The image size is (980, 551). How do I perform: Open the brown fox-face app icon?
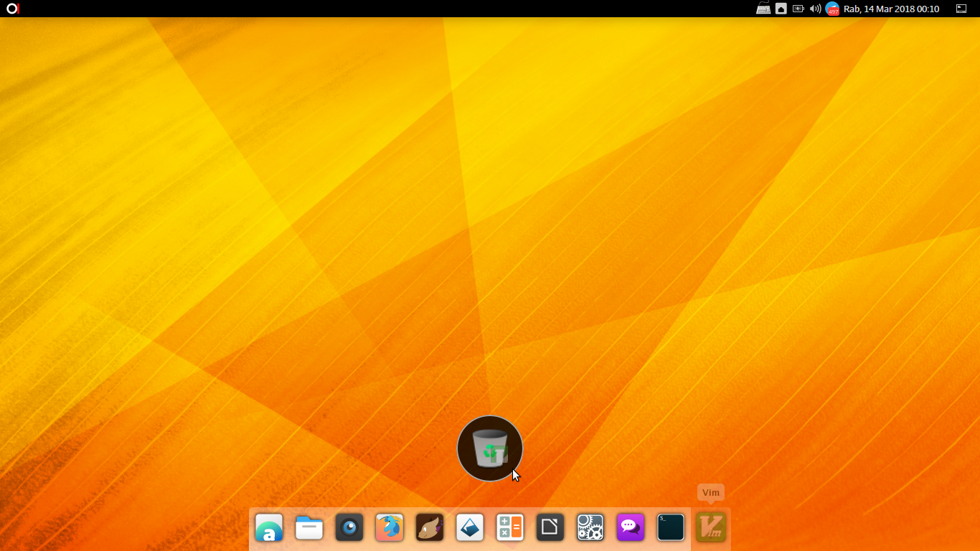click(430, 528)
